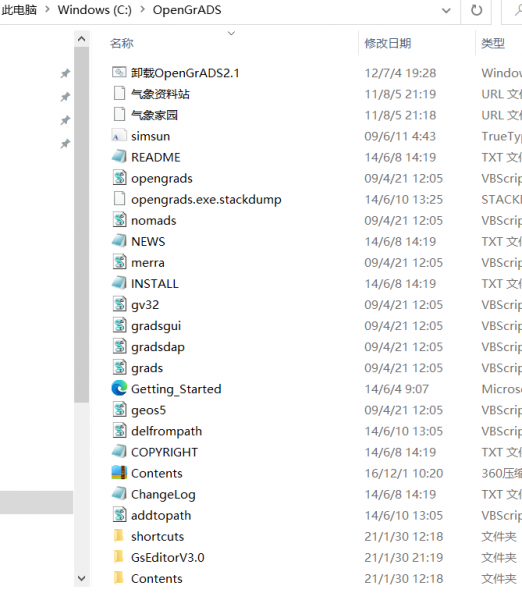This screenshot has height=600, width=522.
Task: Select the opengrads.exe.stackdump file
Action: click(x=206, y=199)
